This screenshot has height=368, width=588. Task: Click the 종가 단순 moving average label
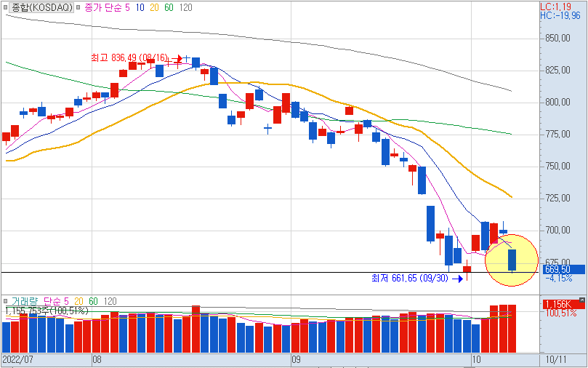102,7
